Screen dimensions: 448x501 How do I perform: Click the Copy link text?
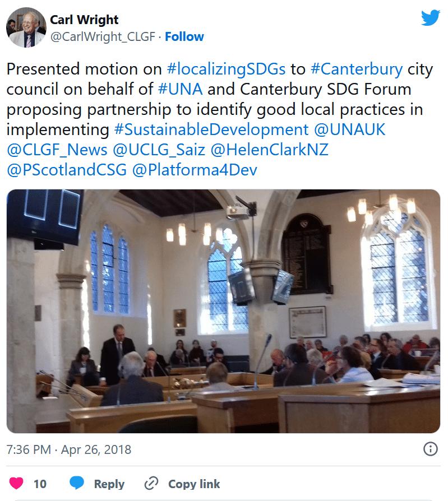tap(194, 484)
